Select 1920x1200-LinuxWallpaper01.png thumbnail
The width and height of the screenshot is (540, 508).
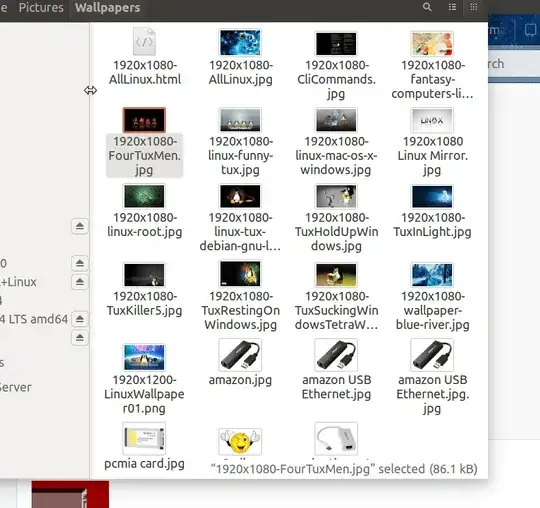click(x=144, y=357)
